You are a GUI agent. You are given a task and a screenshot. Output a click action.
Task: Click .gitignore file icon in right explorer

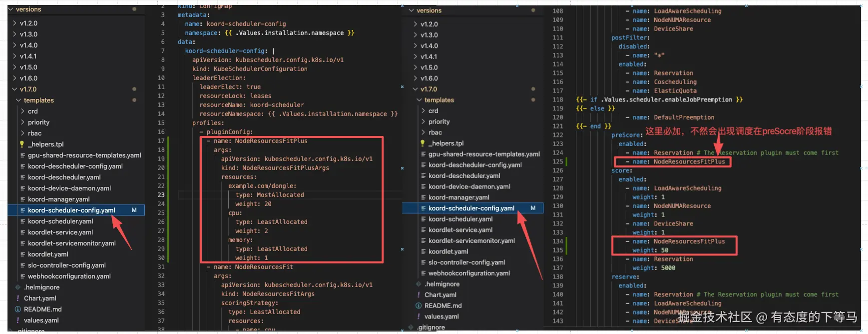coord(411,327)
